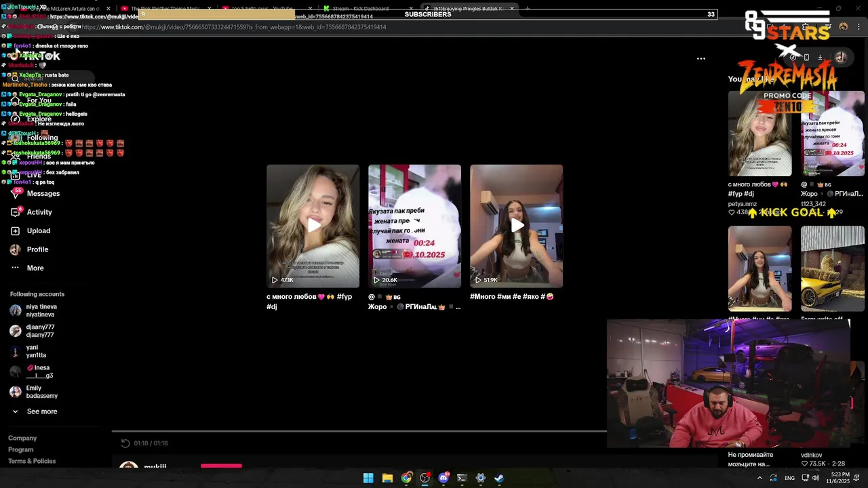The image size is (868, 488).
Task: Click the video progress bar
Action: tap(359, 431)
